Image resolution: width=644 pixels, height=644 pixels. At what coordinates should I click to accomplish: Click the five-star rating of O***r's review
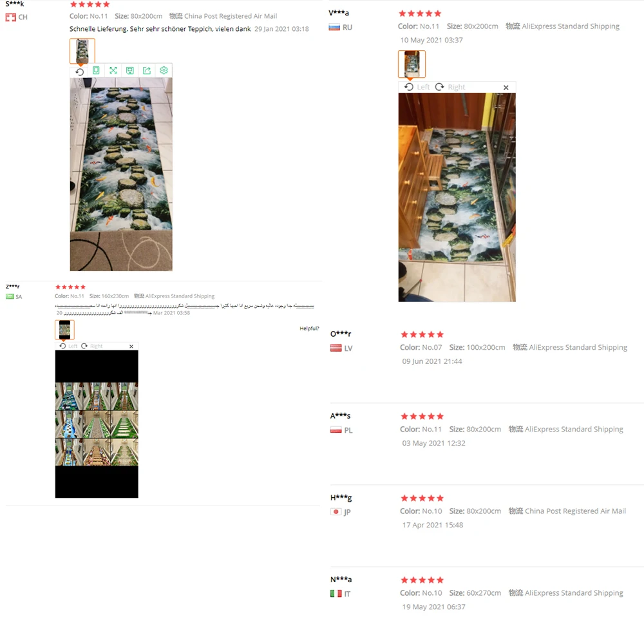coord(422,334)
